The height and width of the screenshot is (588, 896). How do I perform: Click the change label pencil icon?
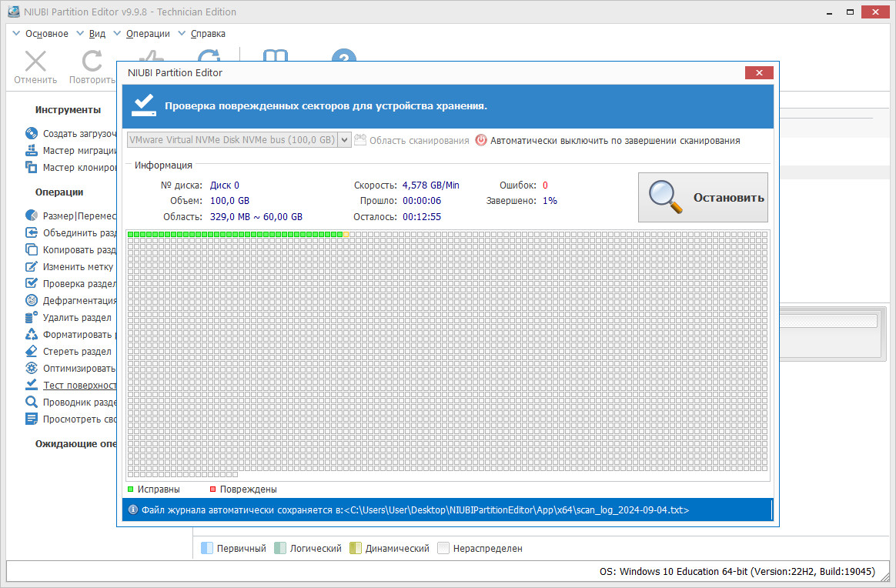point(32,266)
